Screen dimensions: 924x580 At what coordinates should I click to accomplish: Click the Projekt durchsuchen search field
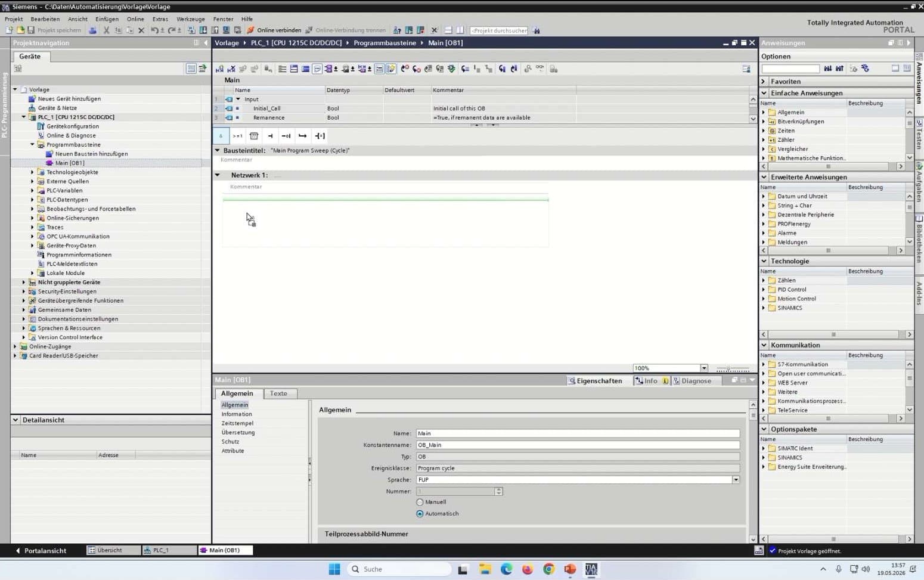(x=499, y=30)
